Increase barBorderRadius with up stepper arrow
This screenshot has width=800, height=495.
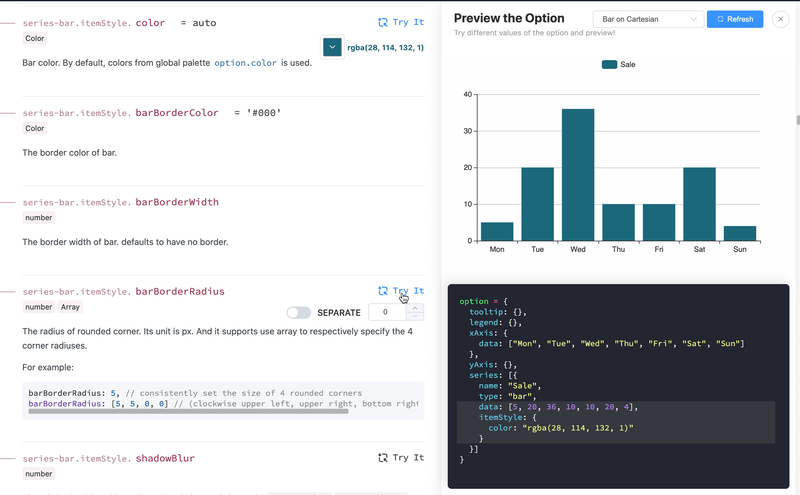point(415,308)
